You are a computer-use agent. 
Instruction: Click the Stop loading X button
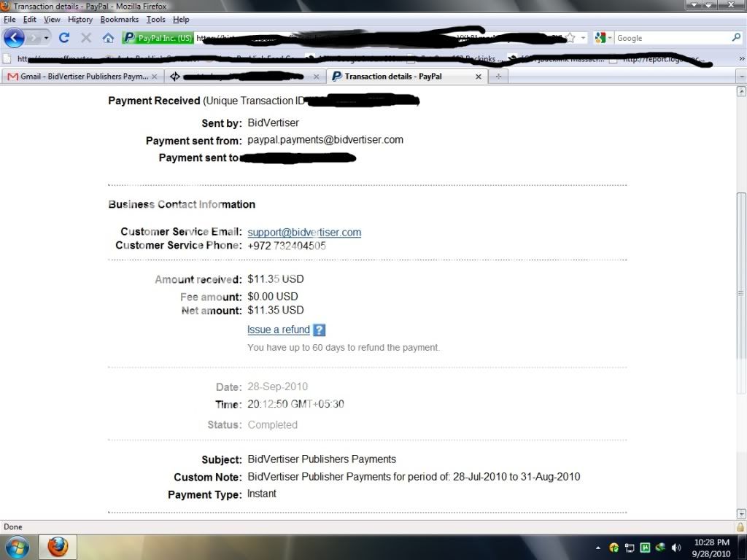[x=86, y=38]
